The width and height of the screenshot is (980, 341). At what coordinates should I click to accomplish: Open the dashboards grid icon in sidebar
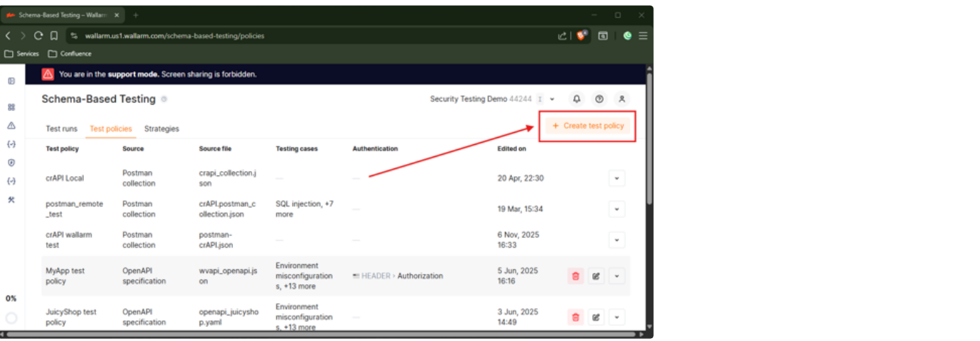click(11, 107)
